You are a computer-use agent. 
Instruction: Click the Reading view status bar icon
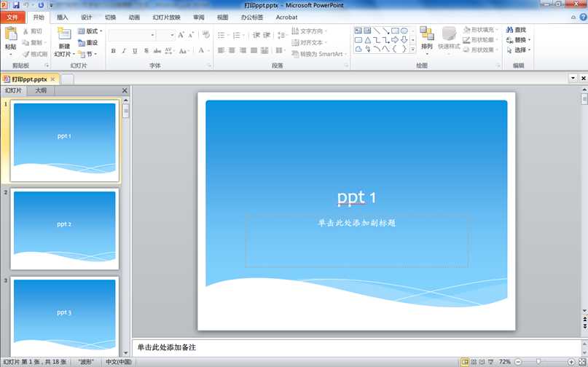point(482,362)
